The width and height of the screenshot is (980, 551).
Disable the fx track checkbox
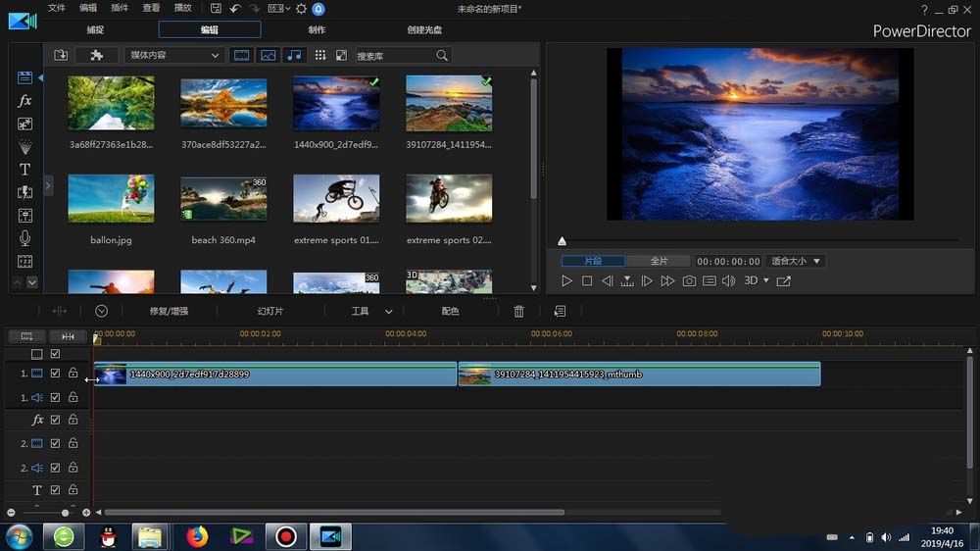click(x=56, y=420)
